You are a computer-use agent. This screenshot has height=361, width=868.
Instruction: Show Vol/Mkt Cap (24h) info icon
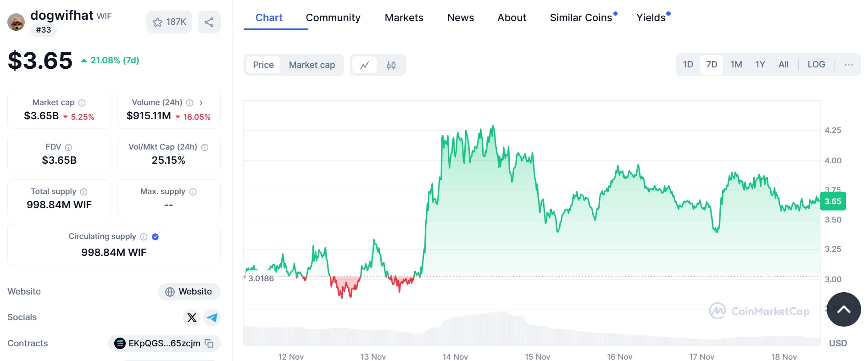[x=205, y=147]
